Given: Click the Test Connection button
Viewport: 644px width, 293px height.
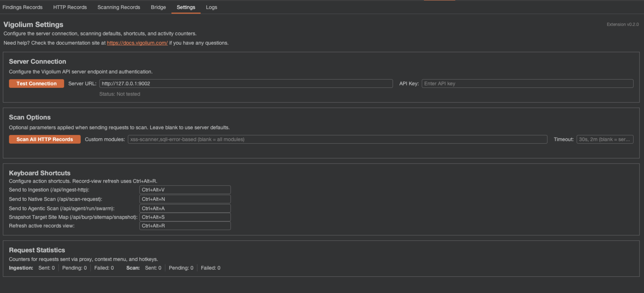Looking at the screenshot, I should pos(37,84).
